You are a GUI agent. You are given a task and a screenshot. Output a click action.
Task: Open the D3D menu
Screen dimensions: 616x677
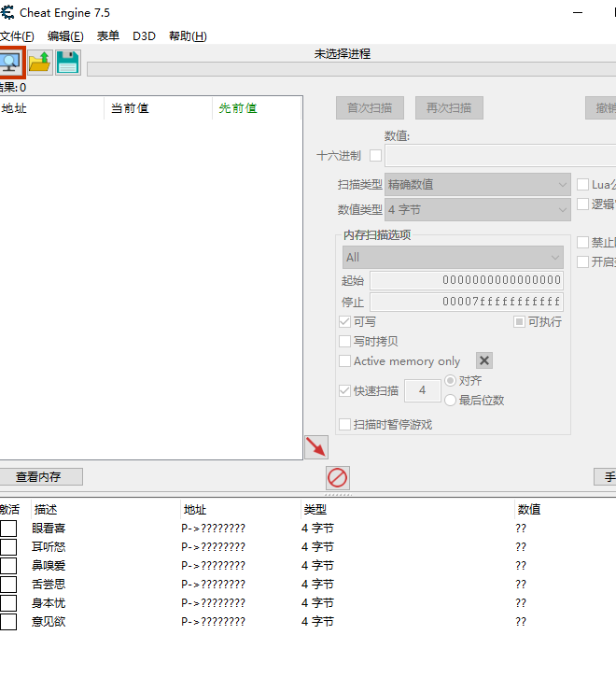[144, 36]
